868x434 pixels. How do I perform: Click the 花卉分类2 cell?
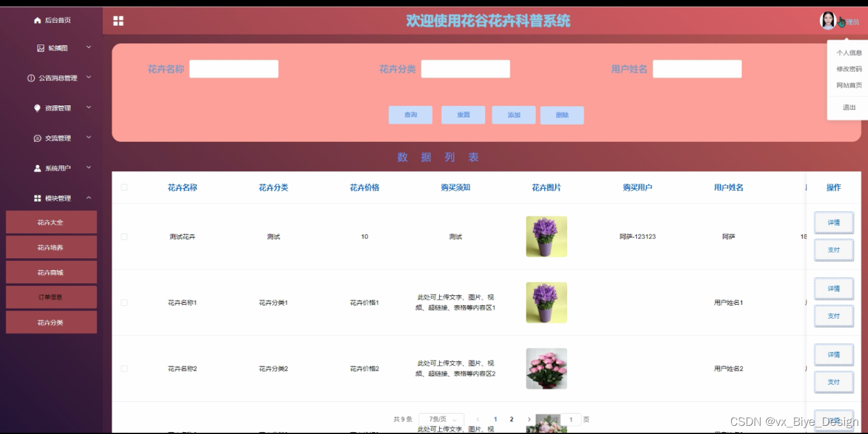pos(273,369)
